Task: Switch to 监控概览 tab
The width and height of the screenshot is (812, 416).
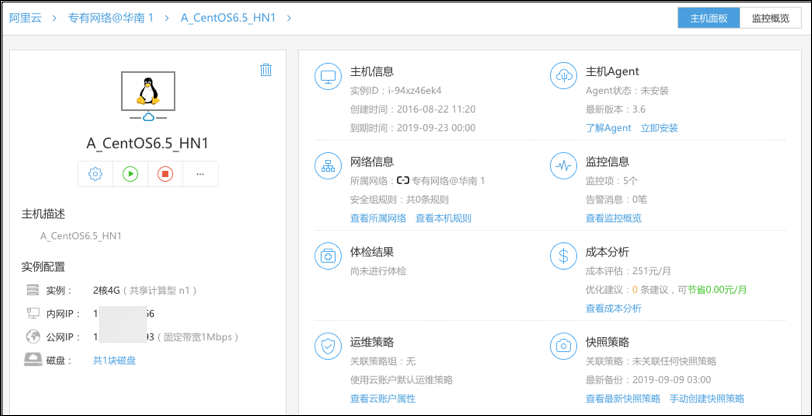Action: pos(770,18)
